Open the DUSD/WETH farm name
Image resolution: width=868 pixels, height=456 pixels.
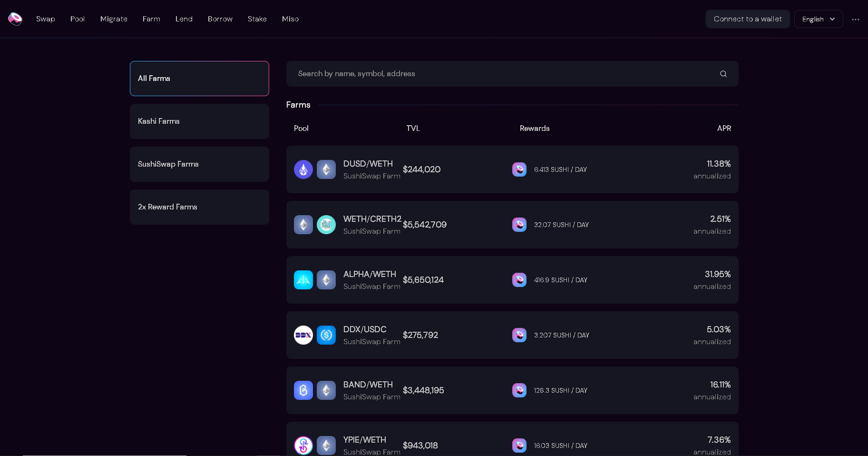pyautogui.click(x=368, y=164)
